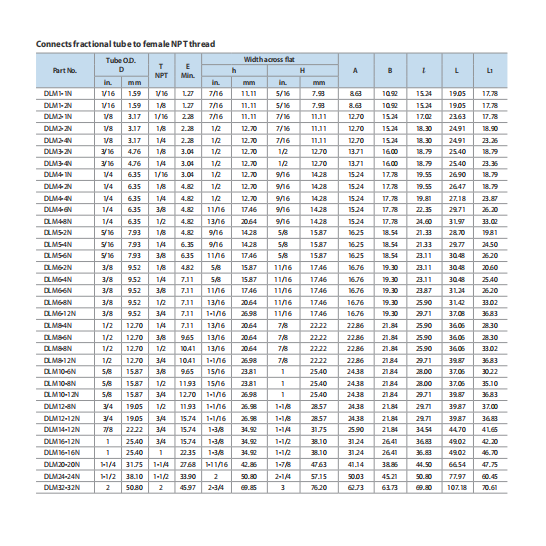Click the 107.18 value in L column

coord(457,488)
